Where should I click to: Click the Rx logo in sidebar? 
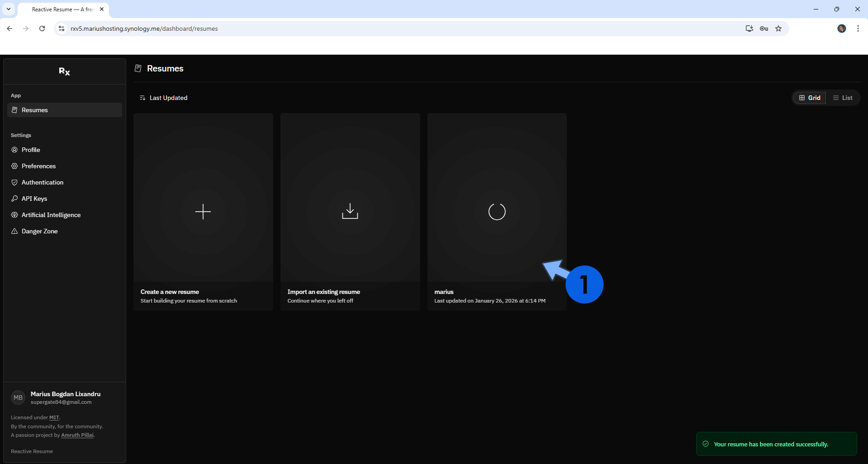(x=64, y=71)
